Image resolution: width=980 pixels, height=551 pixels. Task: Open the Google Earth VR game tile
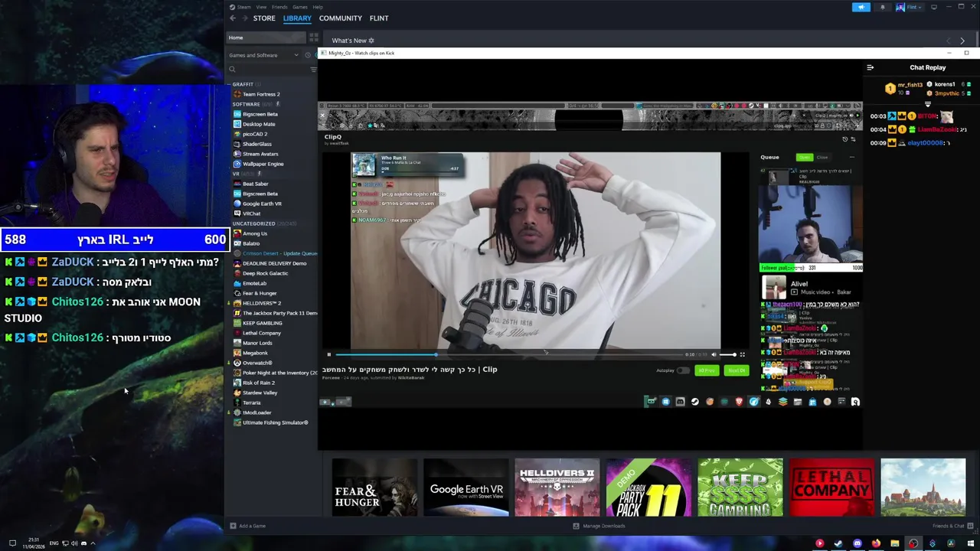click(466, 487)
